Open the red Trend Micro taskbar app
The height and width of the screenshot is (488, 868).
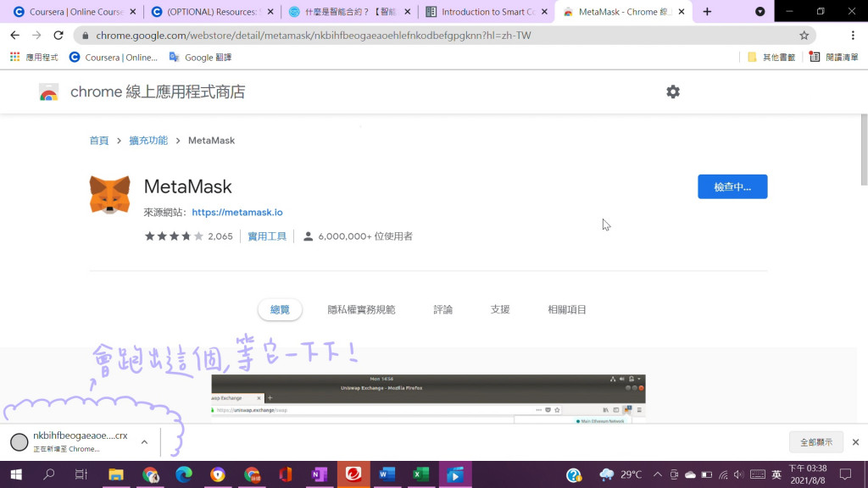[353, 474]
